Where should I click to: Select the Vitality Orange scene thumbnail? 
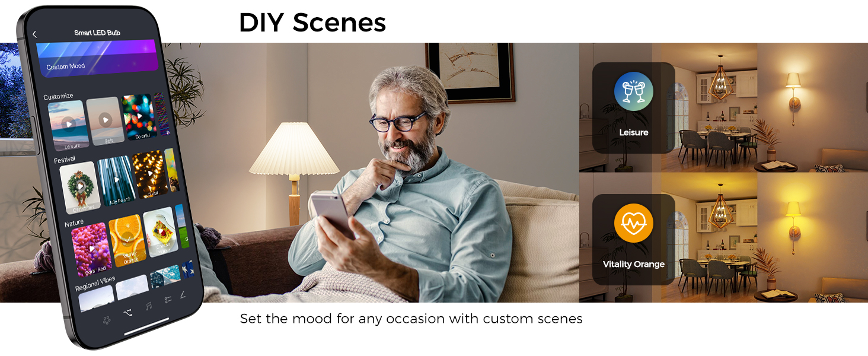tap(127, 240)
